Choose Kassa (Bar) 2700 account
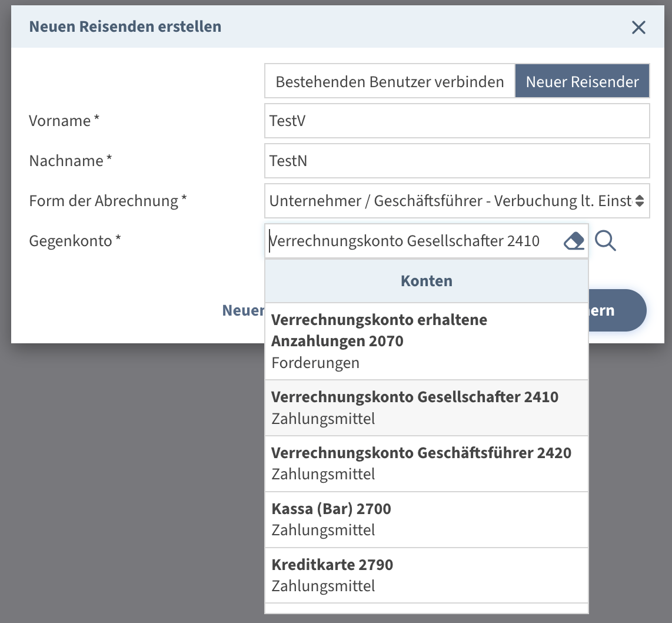The height and width of the screenshot is (623, 672). (426, 519)
